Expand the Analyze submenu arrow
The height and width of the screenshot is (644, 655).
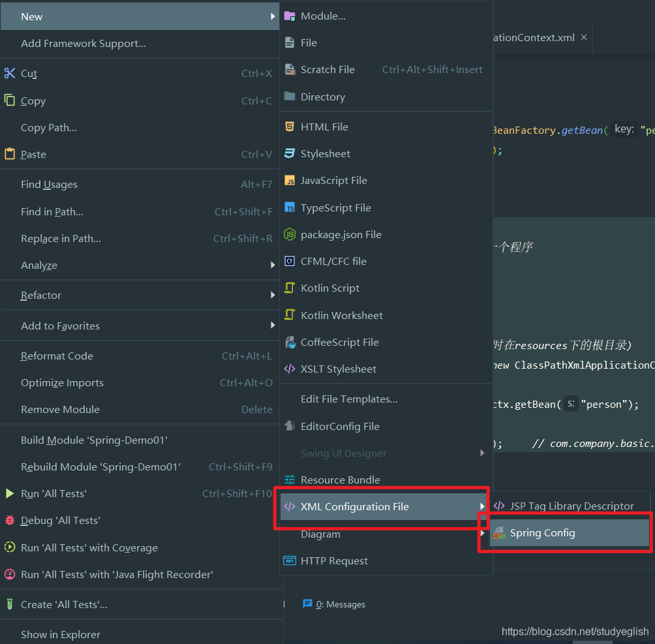click(x=273, y=265)
